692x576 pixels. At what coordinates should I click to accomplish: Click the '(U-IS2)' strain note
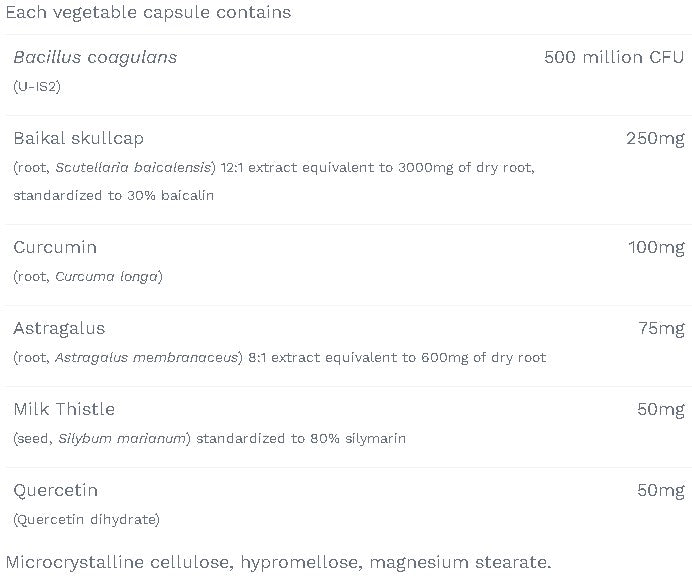pyautogui.click(x=37, y=87)
